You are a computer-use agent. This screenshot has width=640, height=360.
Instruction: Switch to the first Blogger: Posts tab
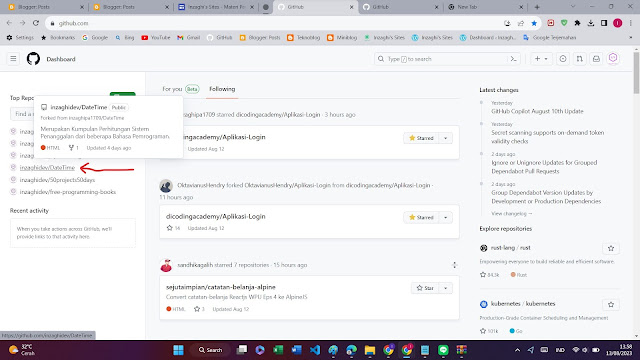click(45, 7)
